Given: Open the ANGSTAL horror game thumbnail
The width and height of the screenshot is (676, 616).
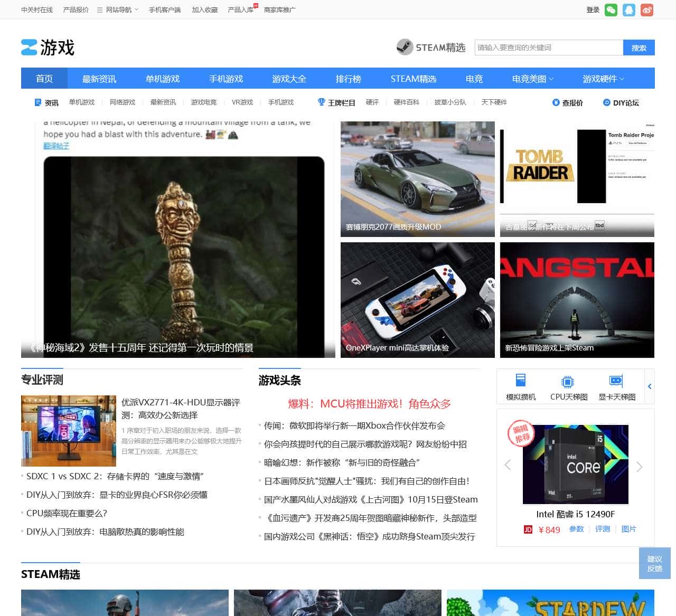Looking at the screenshot, I should [577, 300].
